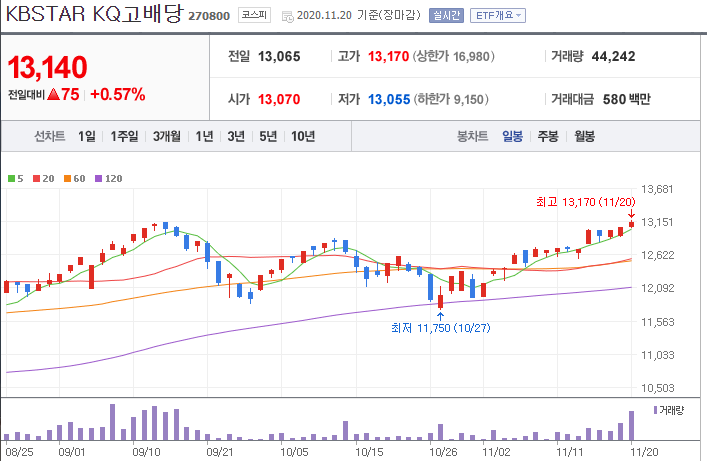Switch to 일봉 candlestick chart
This screenshot has width=707, height=461.
click(513, 136)
